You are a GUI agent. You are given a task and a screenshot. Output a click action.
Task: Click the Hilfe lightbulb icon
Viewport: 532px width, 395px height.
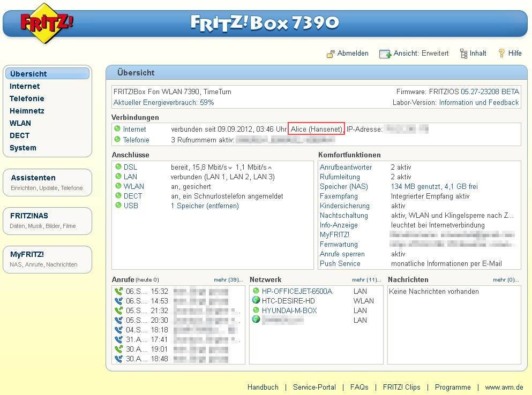click(x=501, y=53)
